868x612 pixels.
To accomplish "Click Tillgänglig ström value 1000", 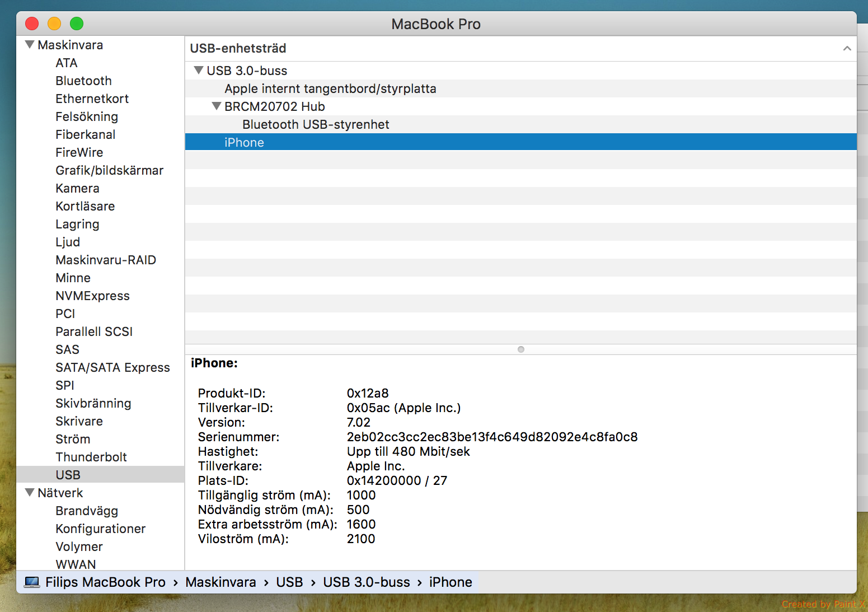I will point(361,495).
